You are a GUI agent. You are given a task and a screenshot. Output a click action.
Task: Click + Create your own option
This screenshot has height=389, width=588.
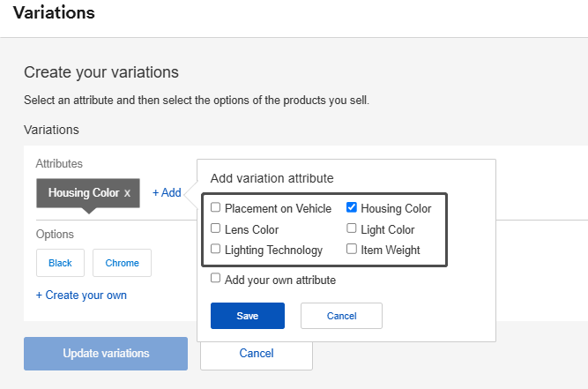81,295
